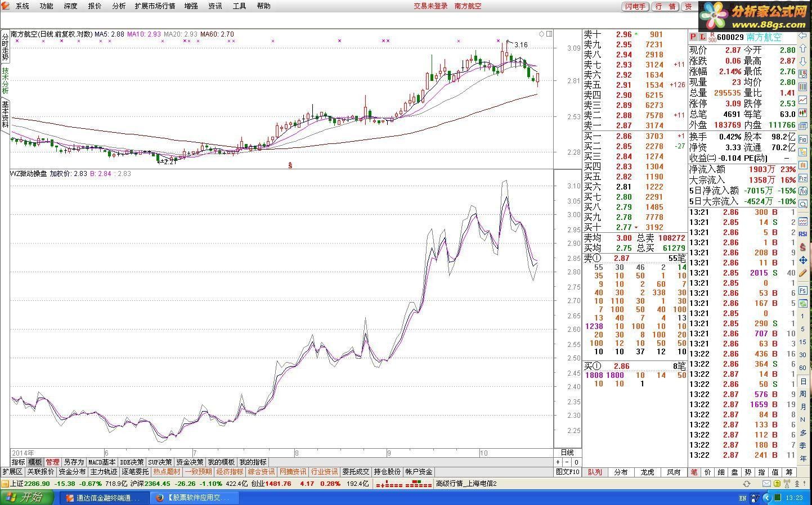This screenshot has width=812, height=505.
Task: Click the magnifier search icon in sidebar
Action: click(802, 204)
